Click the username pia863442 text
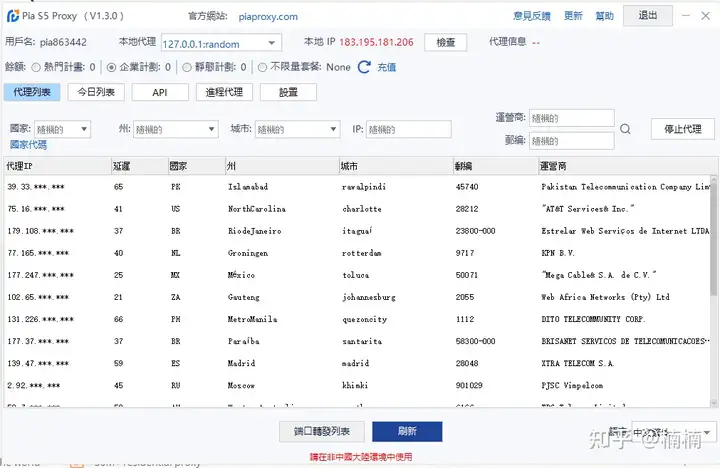This screenshot has width=720, height=468. 63,43
